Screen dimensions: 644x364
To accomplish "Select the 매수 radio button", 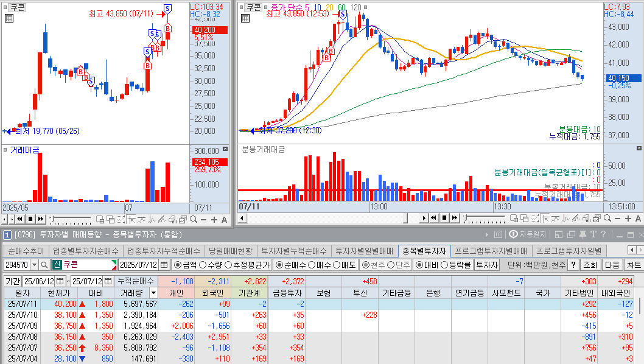I will click(312, 265).
